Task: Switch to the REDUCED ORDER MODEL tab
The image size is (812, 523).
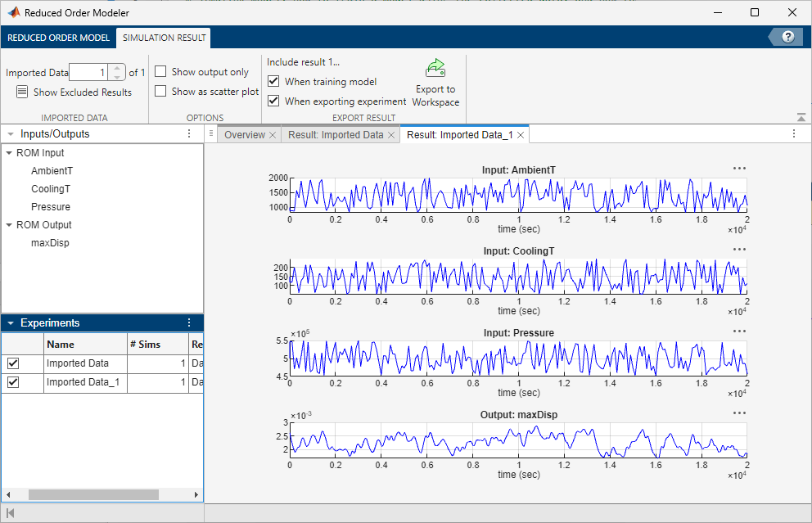Action: [x=58, y=38]
